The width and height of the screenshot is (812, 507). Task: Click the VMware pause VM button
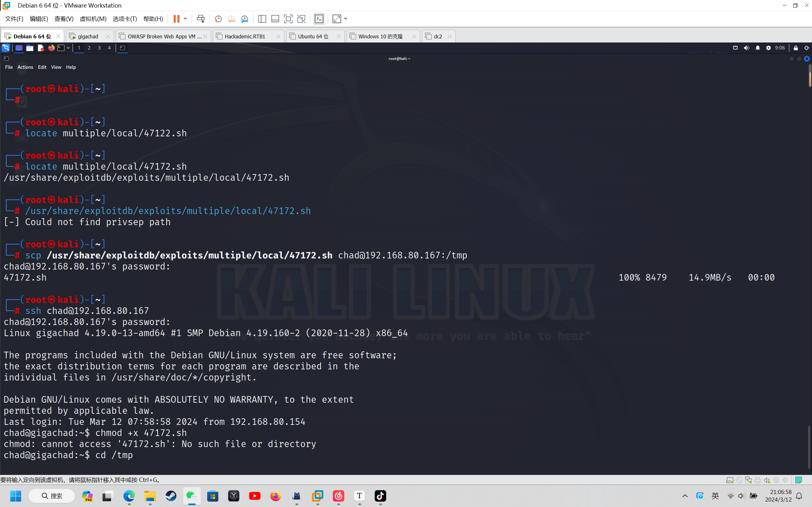tap(176, 19)
